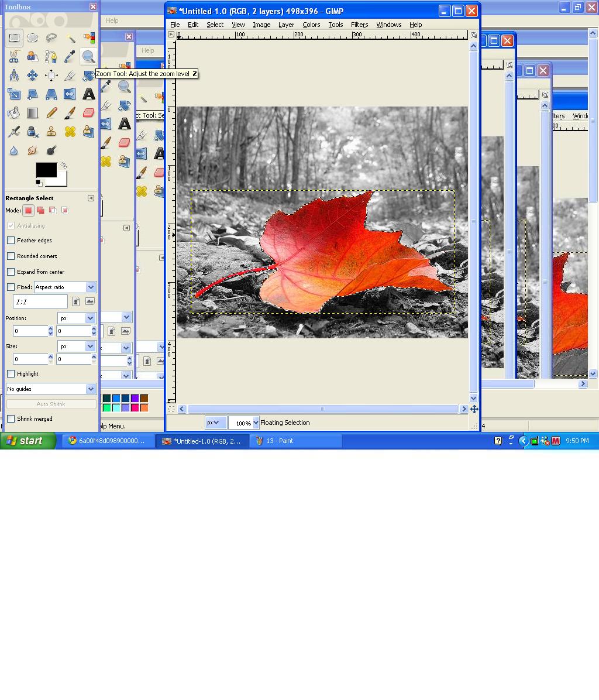The image size is (599, 700).
Task: Select the Airbrush tool
Action: [14, 132]
